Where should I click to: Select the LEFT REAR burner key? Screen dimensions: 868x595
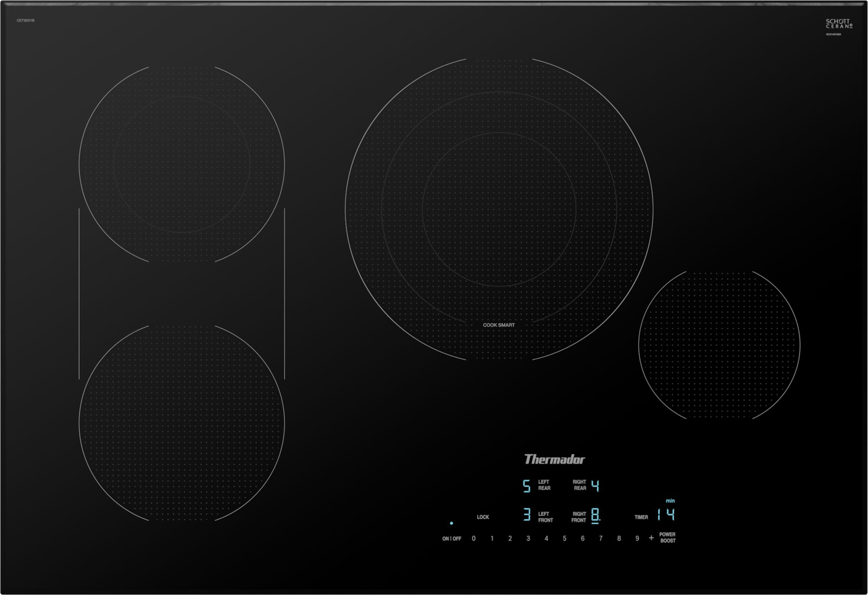544,485
